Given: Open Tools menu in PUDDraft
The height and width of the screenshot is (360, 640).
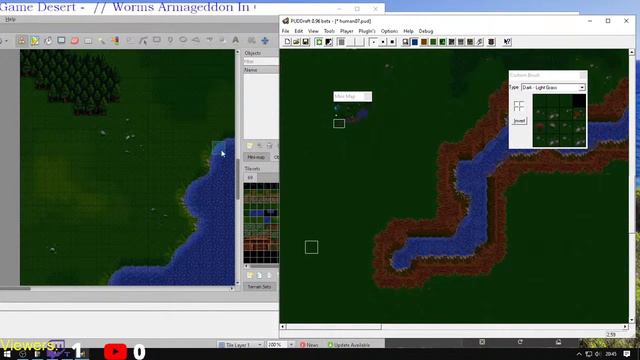Looking at the screenshot, I should (329, 31).
